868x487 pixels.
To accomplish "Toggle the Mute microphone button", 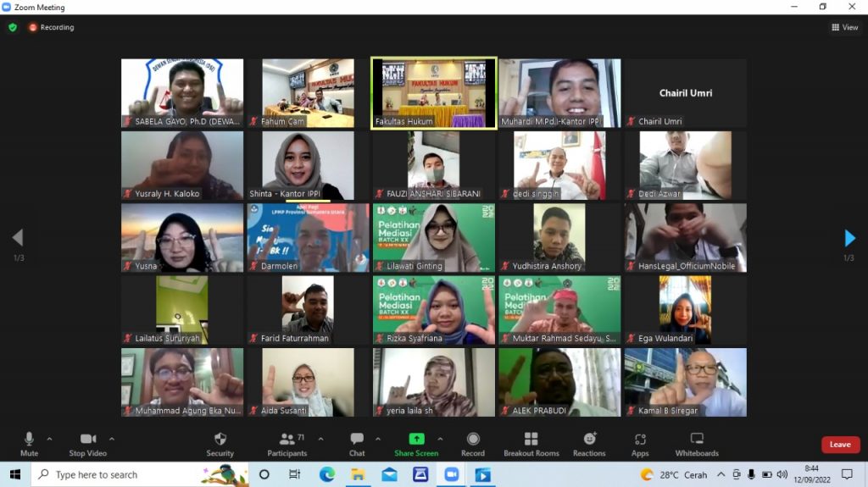I will tap(29, 439).
